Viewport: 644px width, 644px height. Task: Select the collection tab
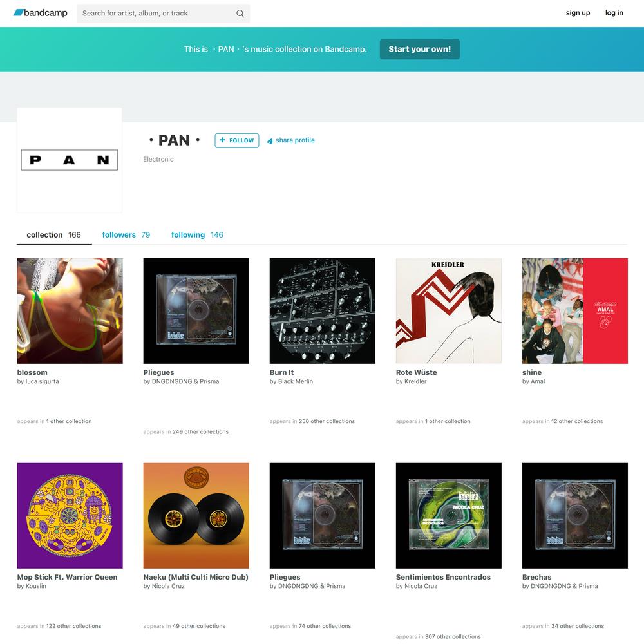(54, 235)
